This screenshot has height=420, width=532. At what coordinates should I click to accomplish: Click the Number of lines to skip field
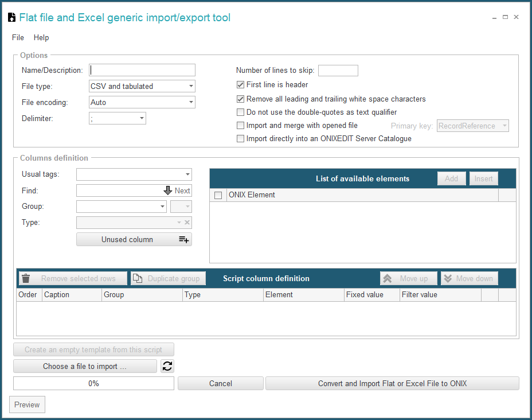[338, 70]
